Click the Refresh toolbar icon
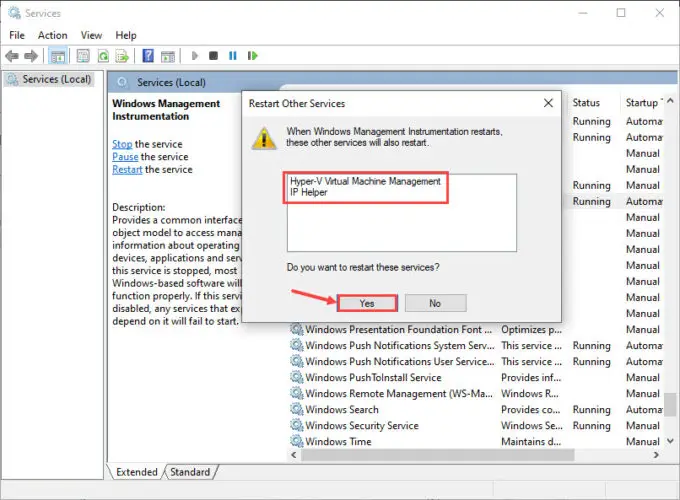 [103, 56]
